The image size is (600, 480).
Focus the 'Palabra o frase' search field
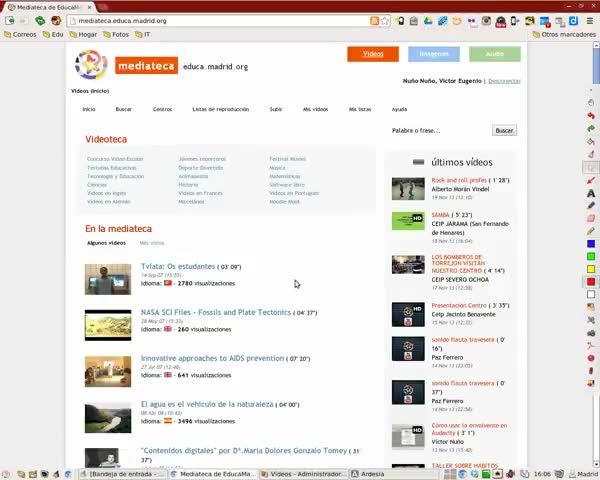439,131
